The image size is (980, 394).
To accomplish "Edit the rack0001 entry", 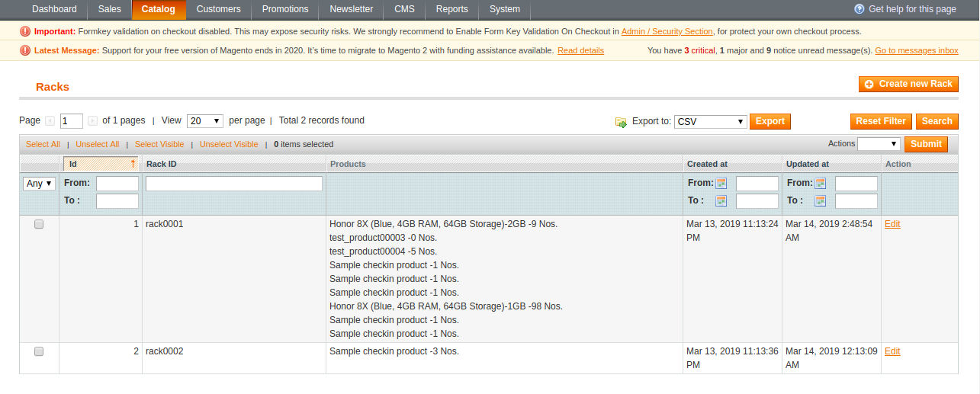I will coord(892,224).
